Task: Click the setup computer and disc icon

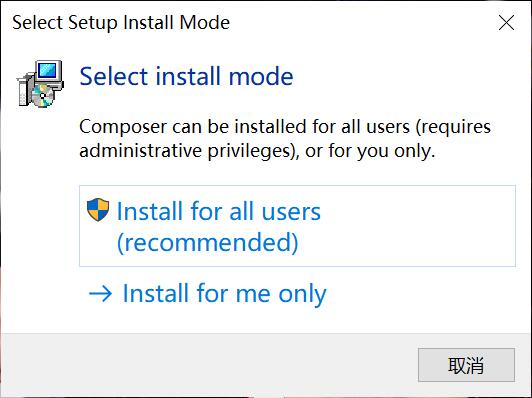Action: coord(40,84)
